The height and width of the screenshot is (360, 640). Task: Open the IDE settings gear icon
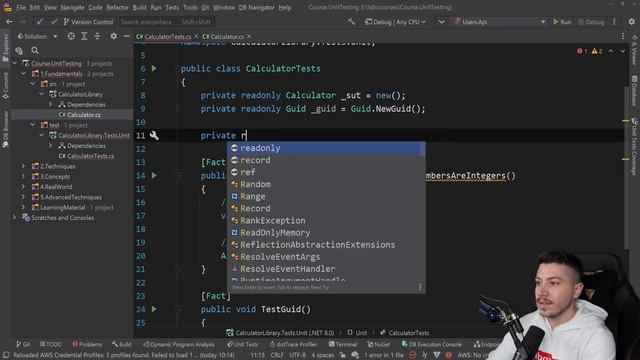[631, 22]
